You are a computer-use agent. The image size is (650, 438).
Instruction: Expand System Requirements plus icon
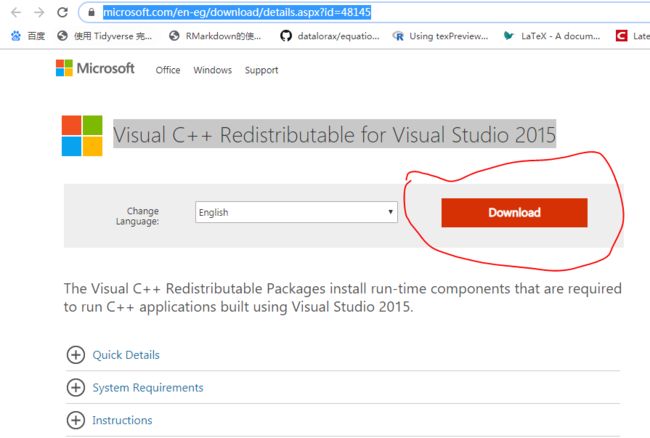click(75, 387)
